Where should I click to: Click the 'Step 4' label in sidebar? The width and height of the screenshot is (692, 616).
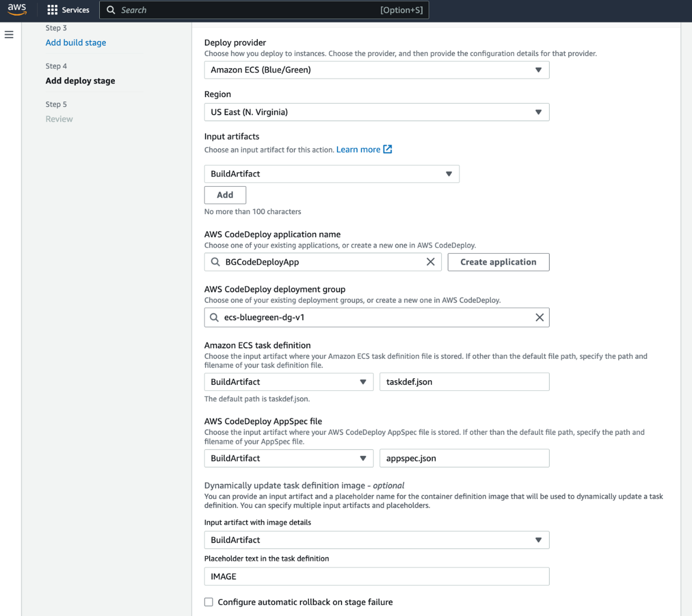tap(56, 66)
